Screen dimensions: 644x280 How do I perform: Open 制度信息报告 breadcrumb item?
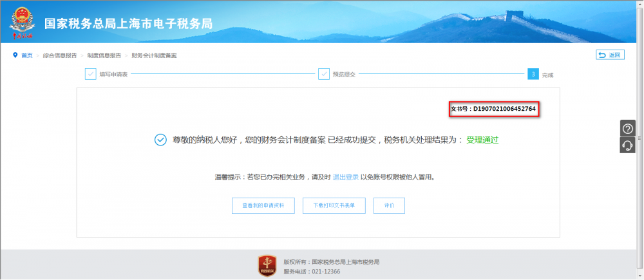pos(104,55)
